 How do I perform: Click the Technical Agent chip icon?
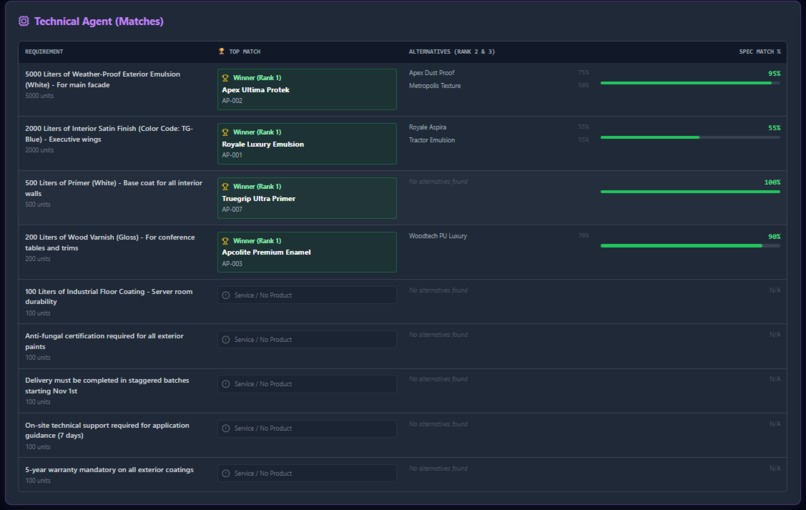coord(24,21)
